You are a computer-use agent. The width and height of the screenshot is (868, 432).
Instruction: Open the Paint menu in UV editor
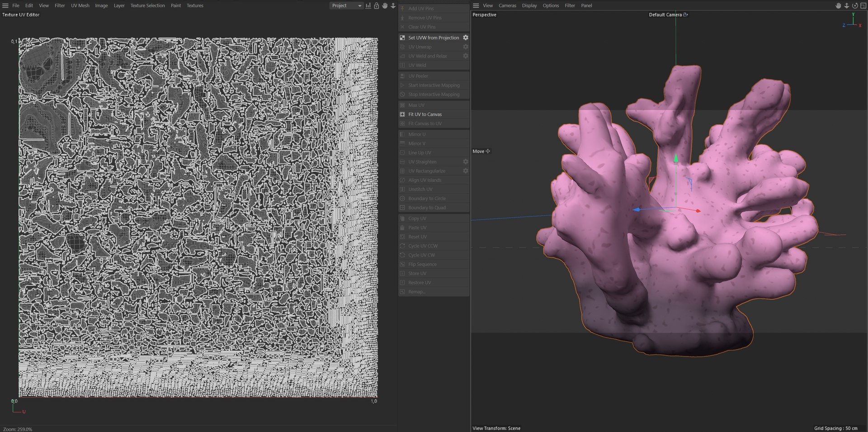[176, 5]
